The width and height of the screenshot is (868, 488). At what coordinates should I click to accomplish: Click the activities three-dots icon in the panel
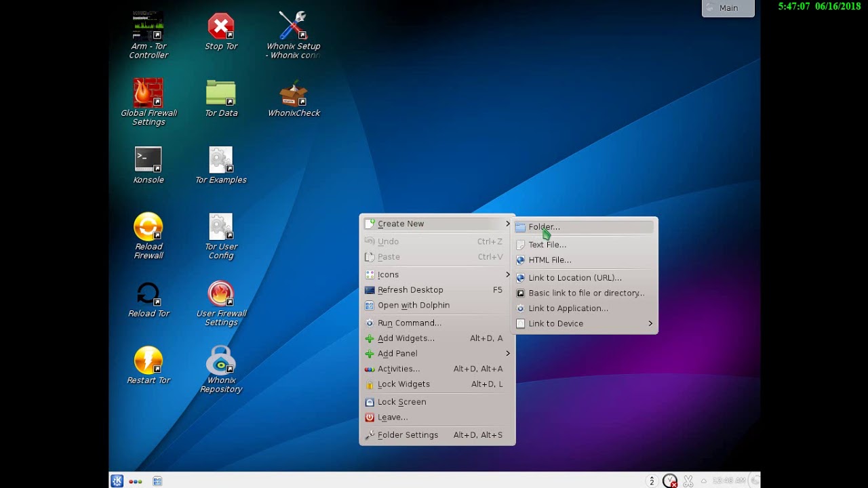click(x=136, y=481)
